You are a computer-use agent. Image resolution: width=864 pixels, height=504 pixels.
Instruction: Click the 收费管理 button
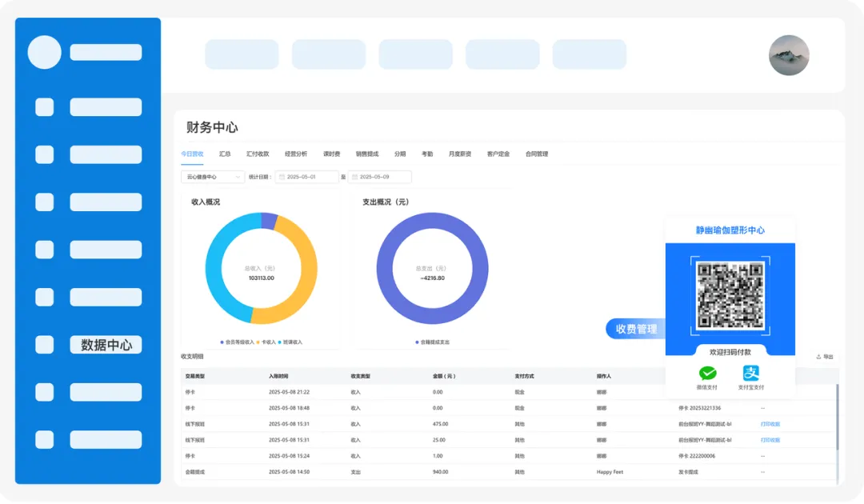click(636, 329)
